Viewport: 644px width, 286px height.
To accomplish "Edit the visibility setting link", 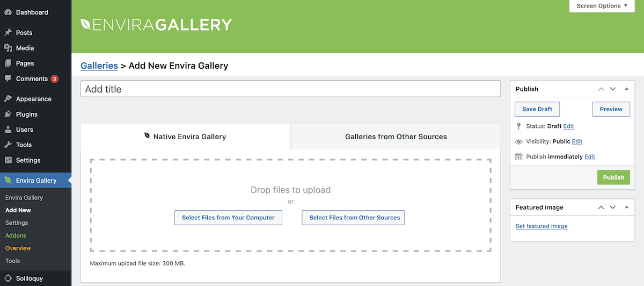I will pyautogui.click(x=577, y=141).
